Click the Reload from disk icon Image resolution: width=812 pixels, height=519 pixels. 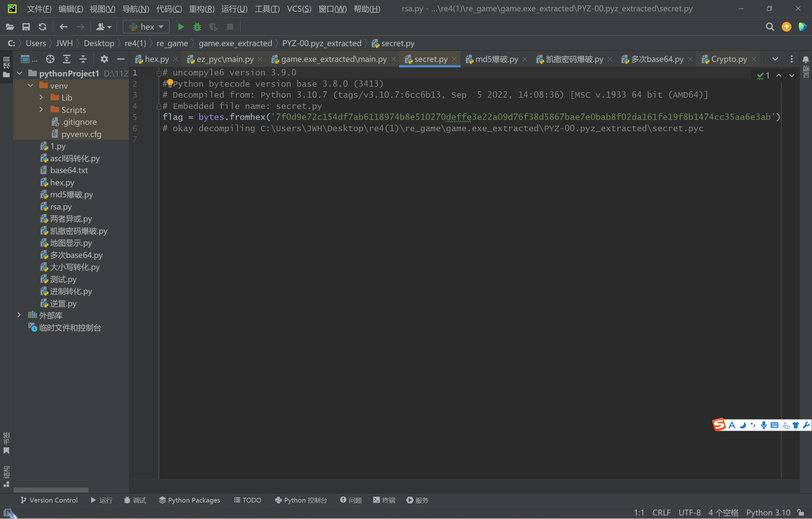pyautogui.click(x=43, y=27)
